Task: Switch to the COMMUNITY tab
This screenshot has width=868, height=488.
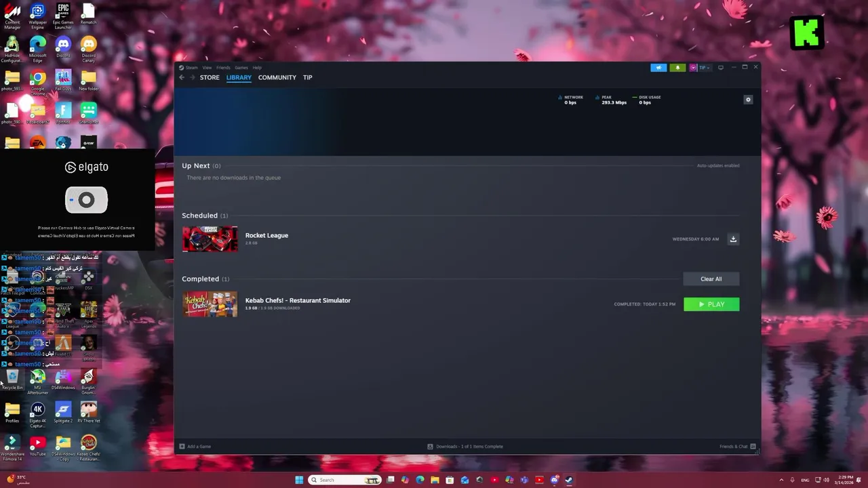Action: [277, 77]
